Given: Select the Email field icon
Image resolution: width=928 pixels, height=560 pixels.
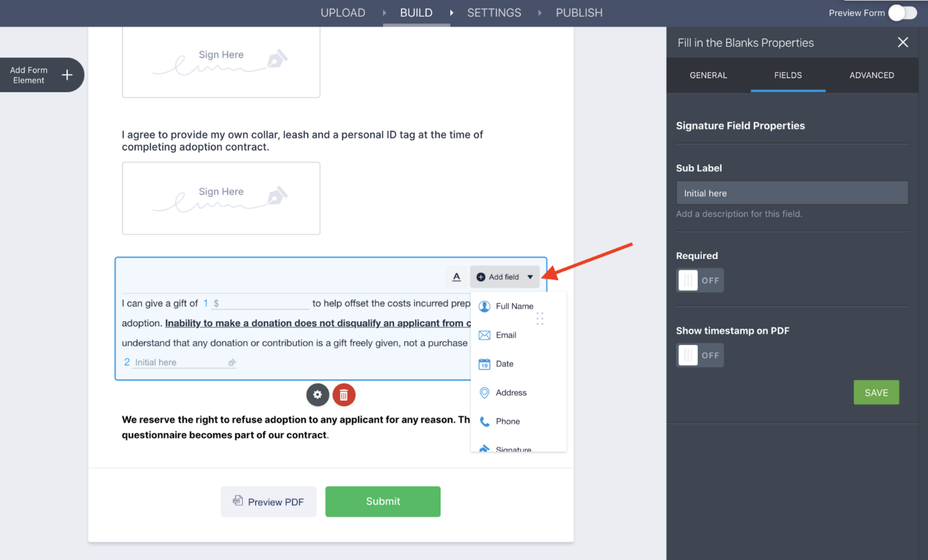Looking at the screenshot, I should coord(485,335).
